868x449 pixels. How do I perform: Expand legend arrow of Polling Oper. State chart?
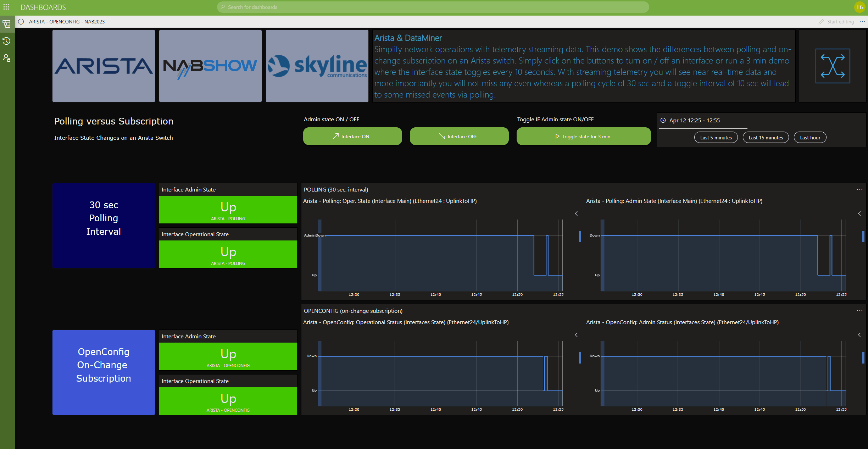coord(576,214)
